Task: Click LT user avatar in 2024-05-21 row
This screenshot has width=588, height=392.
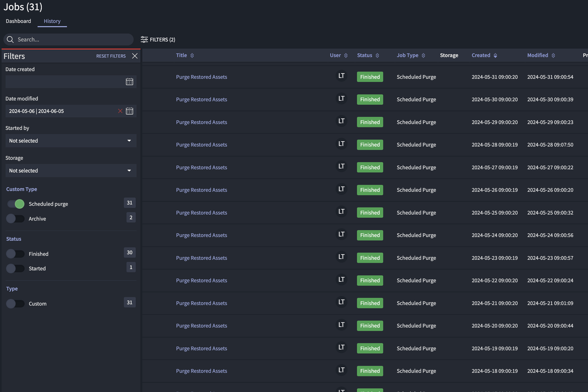Action: [341, 302]
